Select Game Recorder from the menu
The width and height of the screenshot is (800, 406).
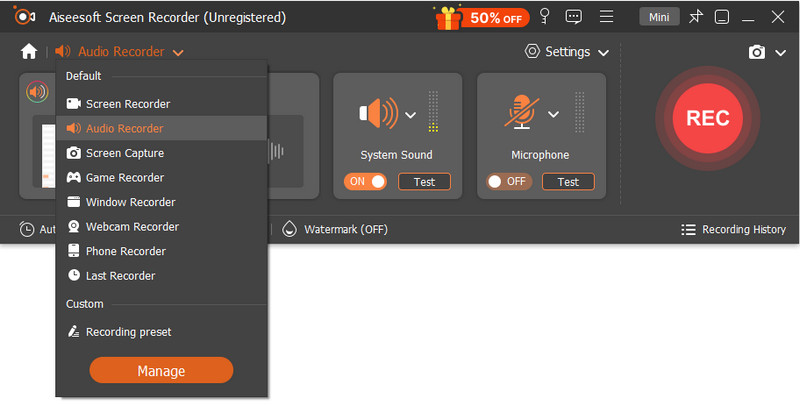(x=124, y=178)
